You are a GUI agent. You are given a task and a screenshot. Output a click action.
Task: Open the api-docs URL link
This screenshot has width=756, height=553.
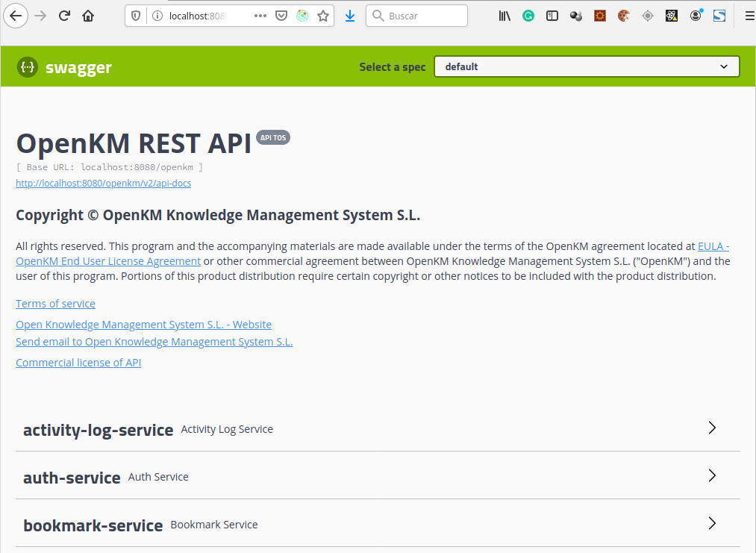(x=103, y=183)
